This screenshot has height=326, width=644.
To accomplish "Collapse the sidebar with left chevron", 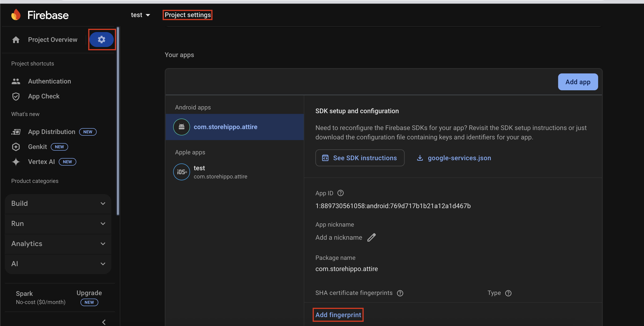I will tap(104, 322).
